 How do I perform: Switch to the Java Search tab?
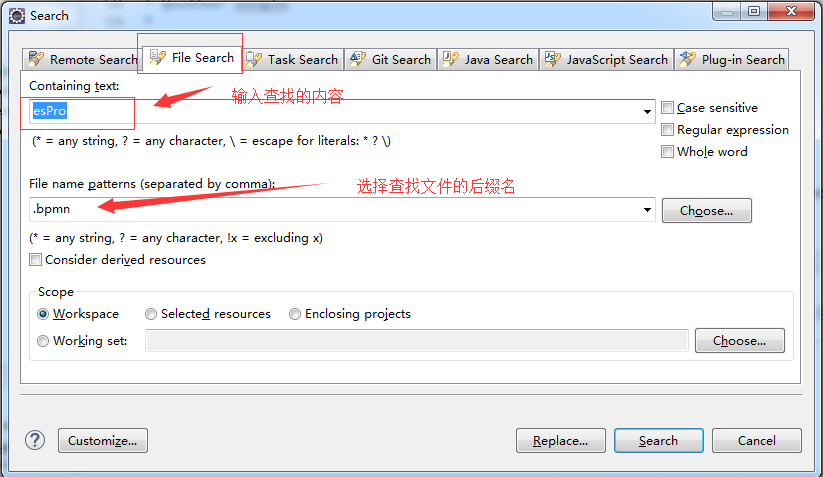[x=488, y=59]
